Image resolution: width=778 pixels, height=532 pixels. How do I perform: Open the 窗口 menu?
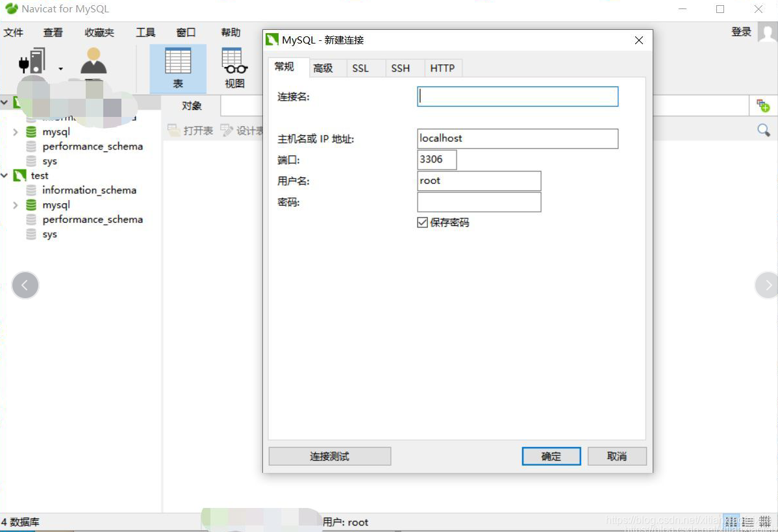tap(186, 32)
